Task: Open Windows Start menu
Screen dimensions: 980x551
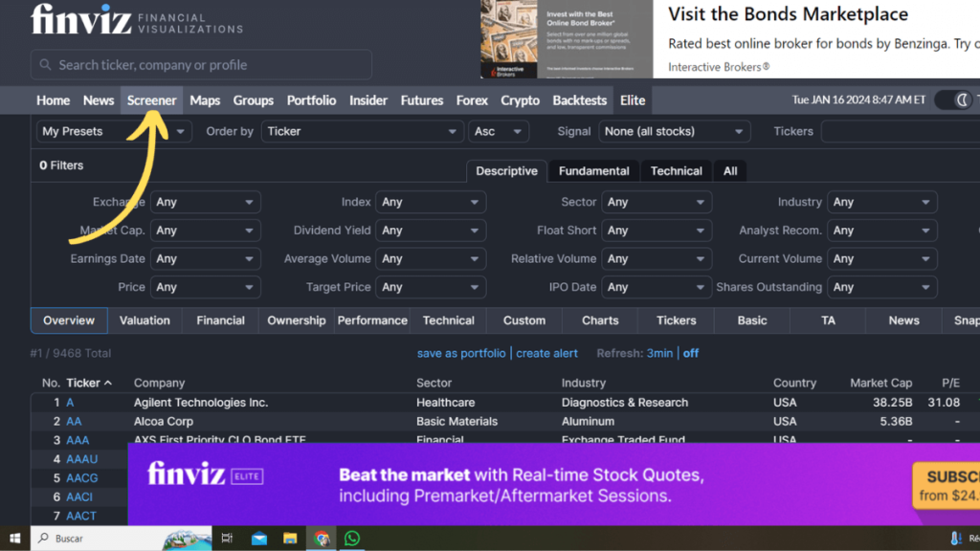Action: (14, 538)
